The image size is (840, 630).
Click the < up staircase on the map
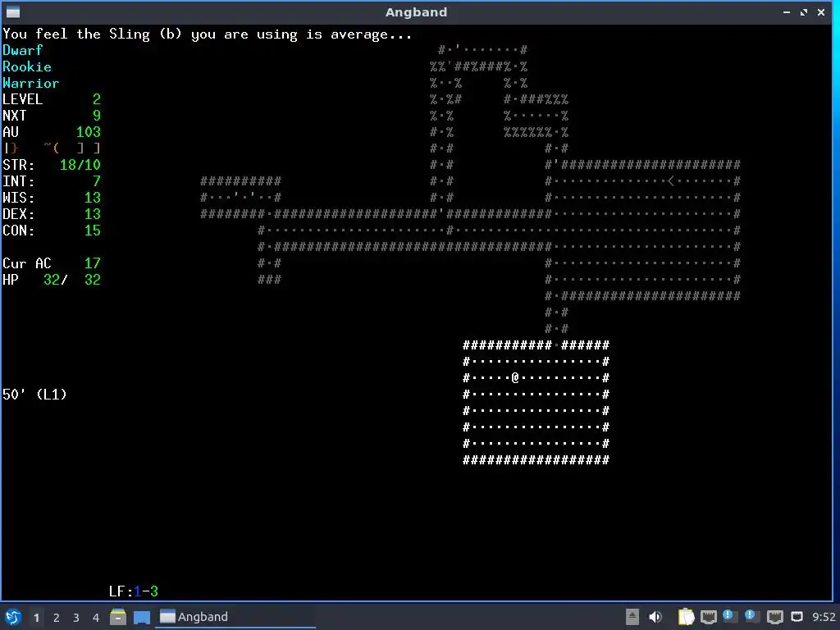pyautogui.click(x=671, y=181)
